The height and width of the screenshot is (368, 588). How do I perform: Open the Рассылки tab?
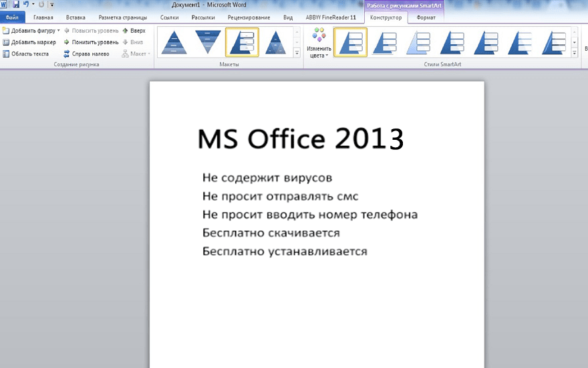[x=203, y=17]
